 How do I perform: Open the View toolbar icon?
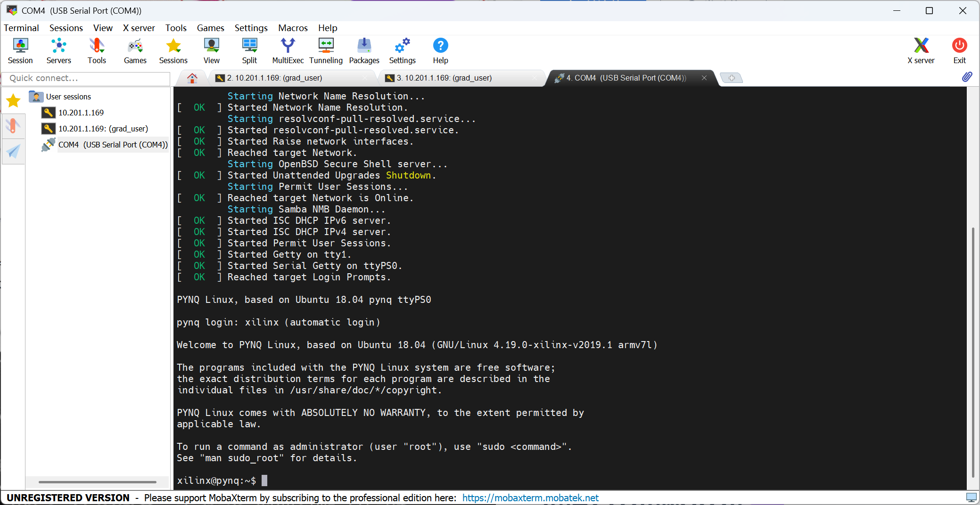point(212,51)
